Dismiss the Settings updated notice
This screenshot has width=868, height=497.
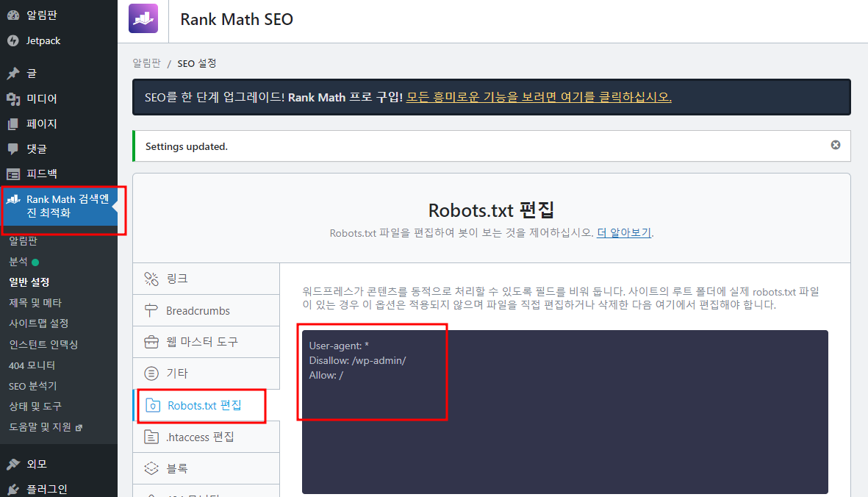point(836,146)
